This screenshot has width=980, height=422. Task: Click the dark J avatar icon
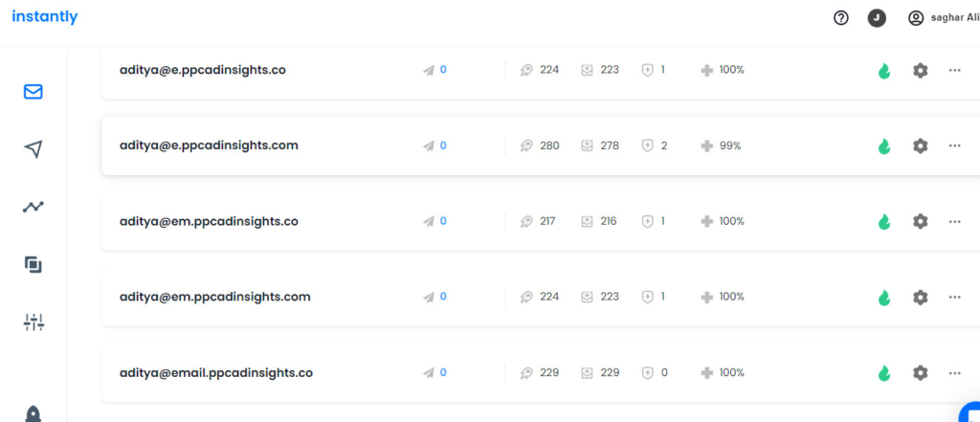(x=877, y=18)
